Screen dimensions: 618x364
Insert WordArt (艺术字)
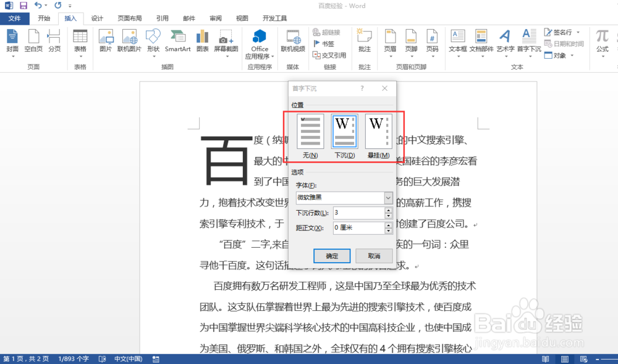[x=506, y=43]
